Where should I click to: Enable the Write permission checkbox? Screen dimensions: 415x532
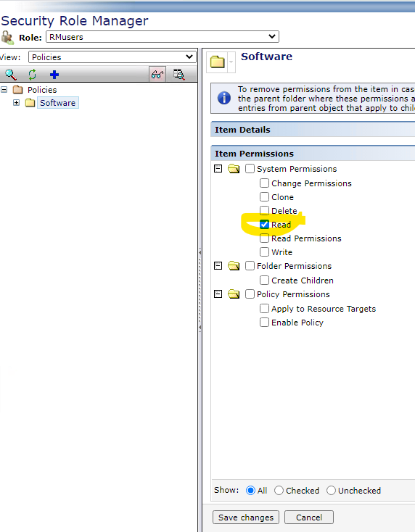264,252
